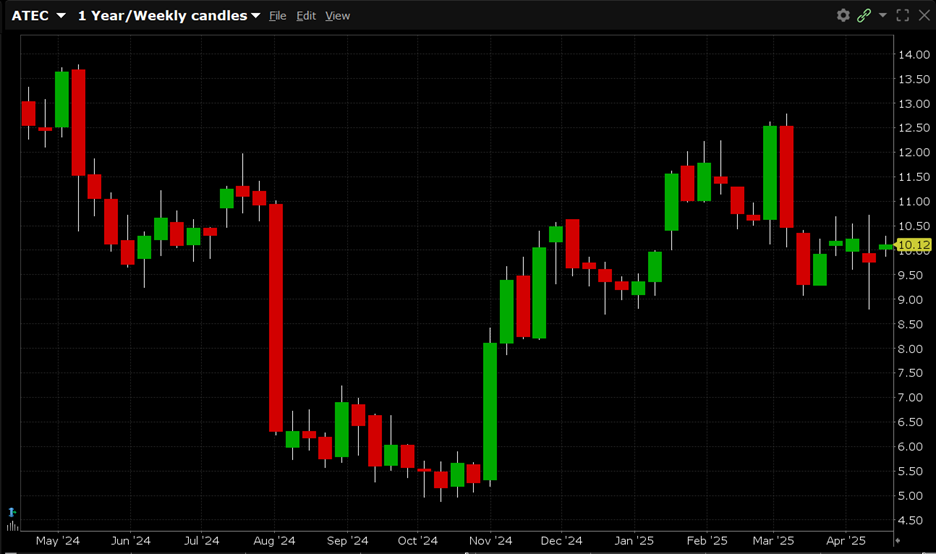Expand the arrow next to the link icon
This screenshot has width=936, height=554.
click(x=882, y=15)
